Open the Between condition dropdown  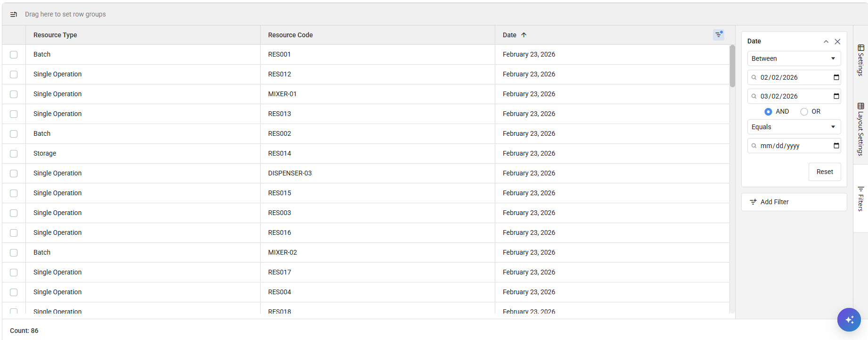(x=794, y=58)
